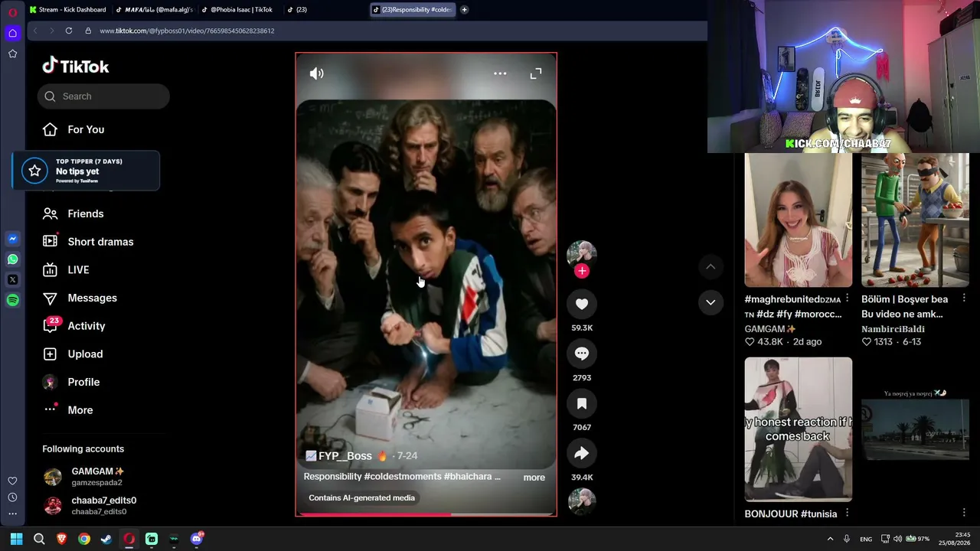Expand the caption with 'more'
980x551 pixels.
(x=534, y=478)
